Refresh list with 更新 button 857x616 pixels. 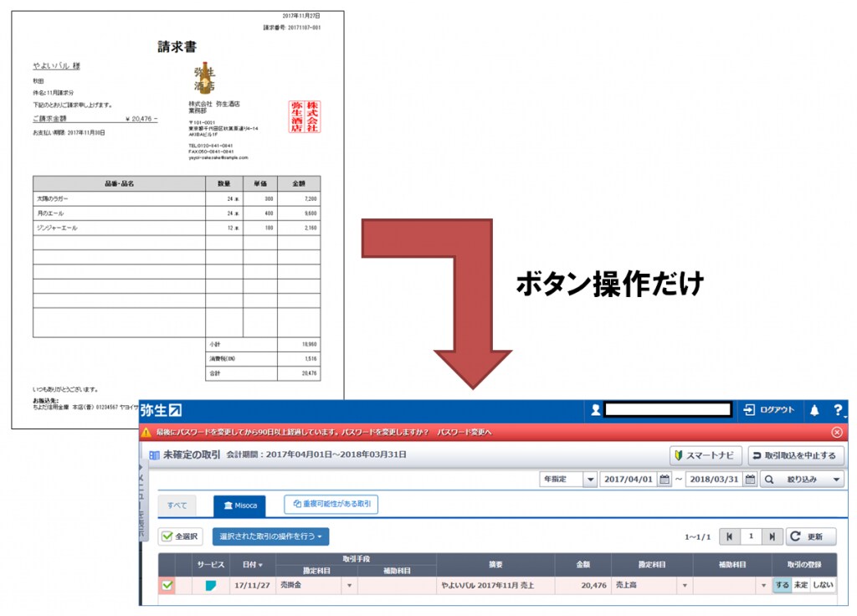point(811,536)
